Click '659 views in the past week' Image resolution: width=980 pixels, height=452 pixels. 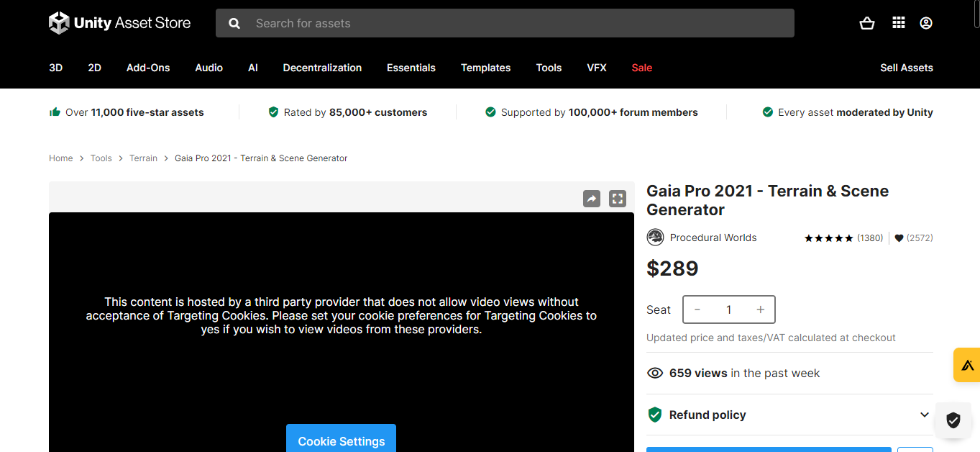pos(744,373)
